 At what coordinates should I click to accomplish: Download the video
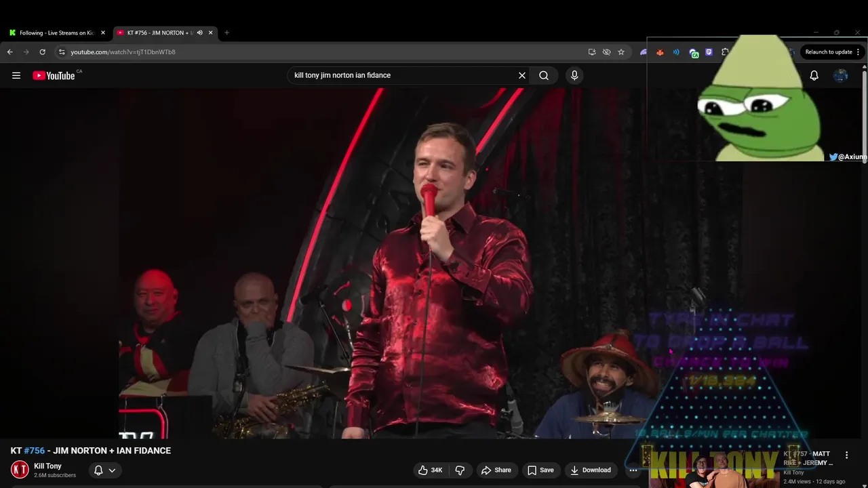tap(591, 470)
